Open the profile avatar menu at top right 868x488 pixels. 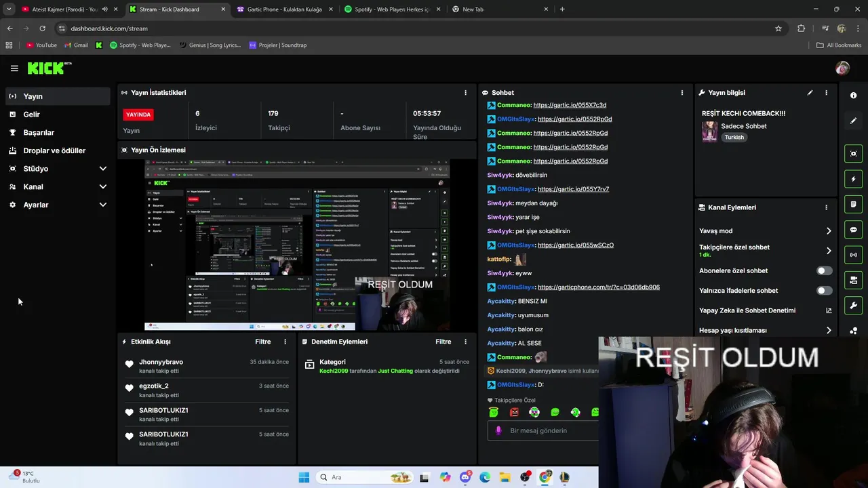point(842,68)
